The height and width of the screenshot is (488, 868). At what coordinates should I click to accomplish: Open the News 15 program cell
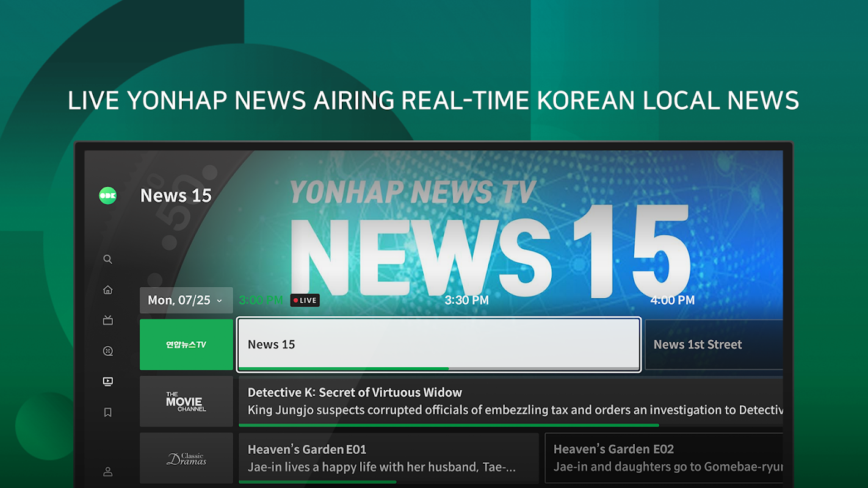pos(439,345)
